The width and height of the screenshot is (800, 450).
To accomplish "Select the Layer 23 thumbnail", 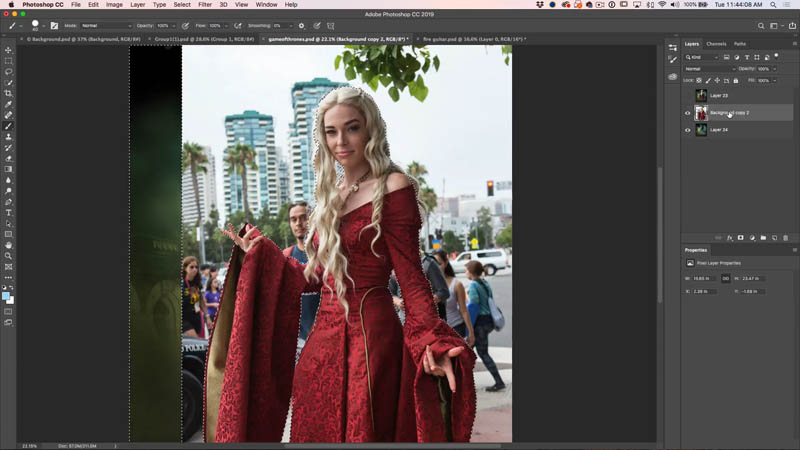I will (702, 95).
